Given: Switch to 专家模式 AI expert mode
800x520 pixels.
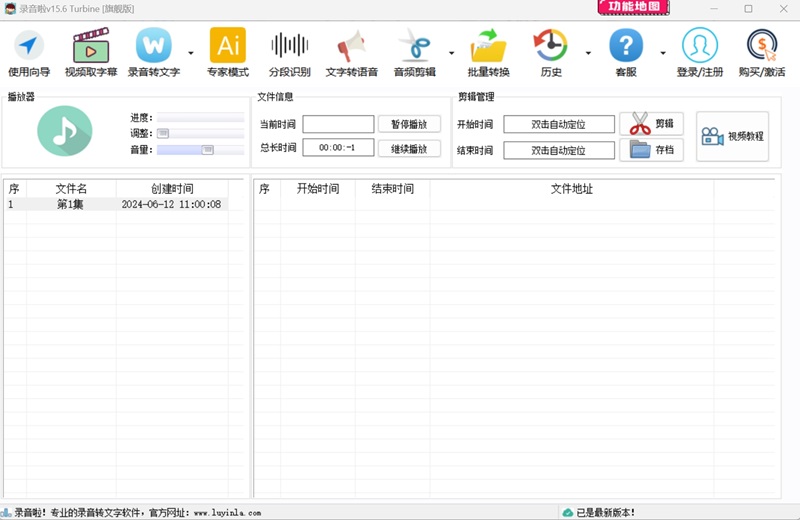Looking at the screenshot, I should (x=227, y=52).
